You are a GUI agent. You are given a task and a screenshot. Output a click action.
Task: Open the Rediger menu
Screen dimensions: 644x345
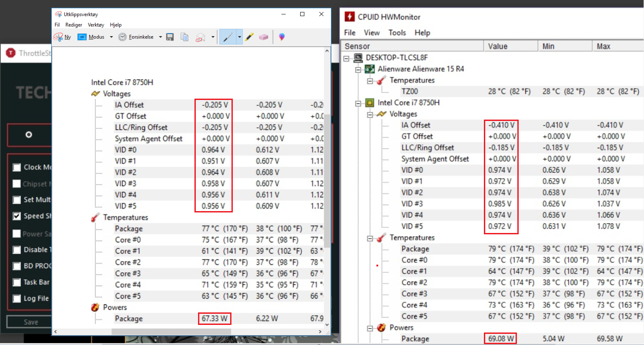[x=74, y=25]
